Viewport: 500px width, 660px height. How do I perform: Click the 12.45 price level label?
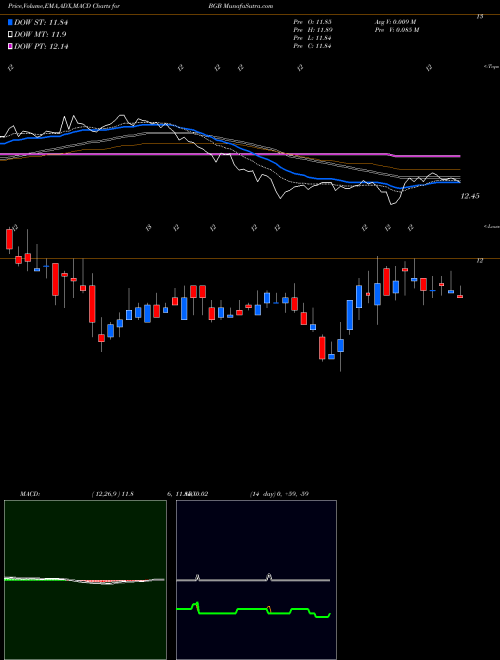(x=470, y=196)
